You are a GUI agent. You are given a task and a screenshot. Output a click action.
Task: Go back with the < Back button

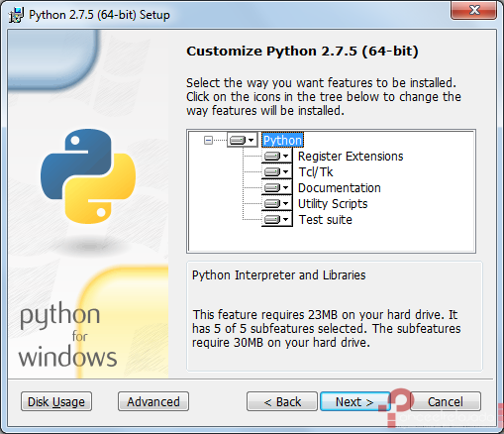pos(282,401)
